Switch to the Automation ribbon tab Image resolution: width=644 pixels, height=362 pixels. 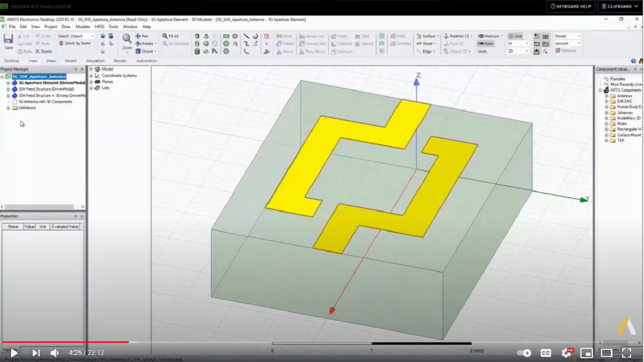pyautogui.click(x=146, y=61)
